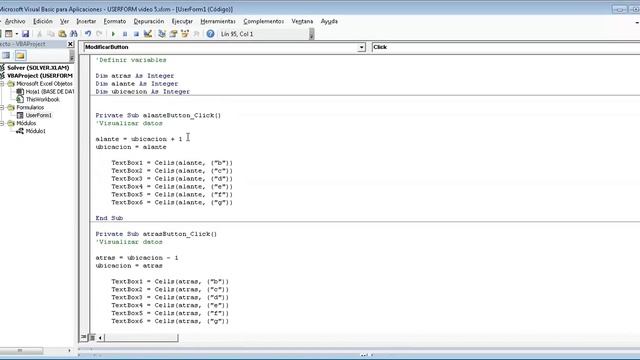The image size is (640, 360).
Task: Open the Project Explorer toolbar icon
Action: pyautogui.click(x=162, y=34)
